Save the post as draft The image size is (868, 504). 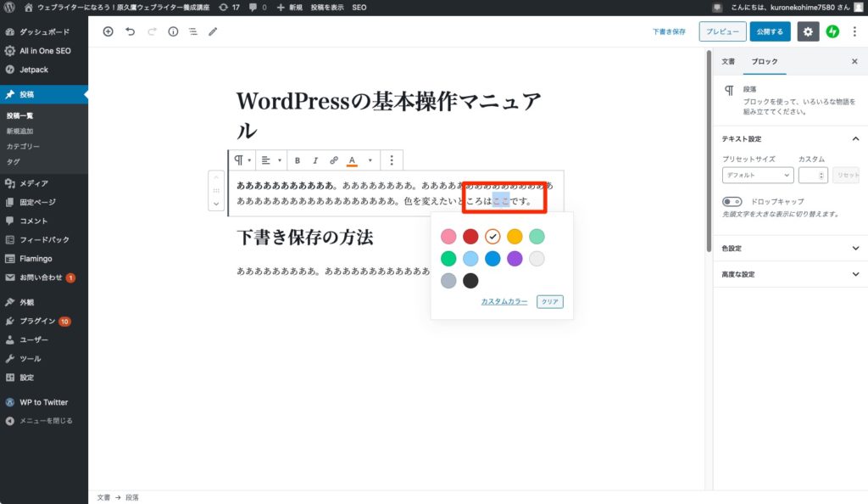[x=669, y=31]
